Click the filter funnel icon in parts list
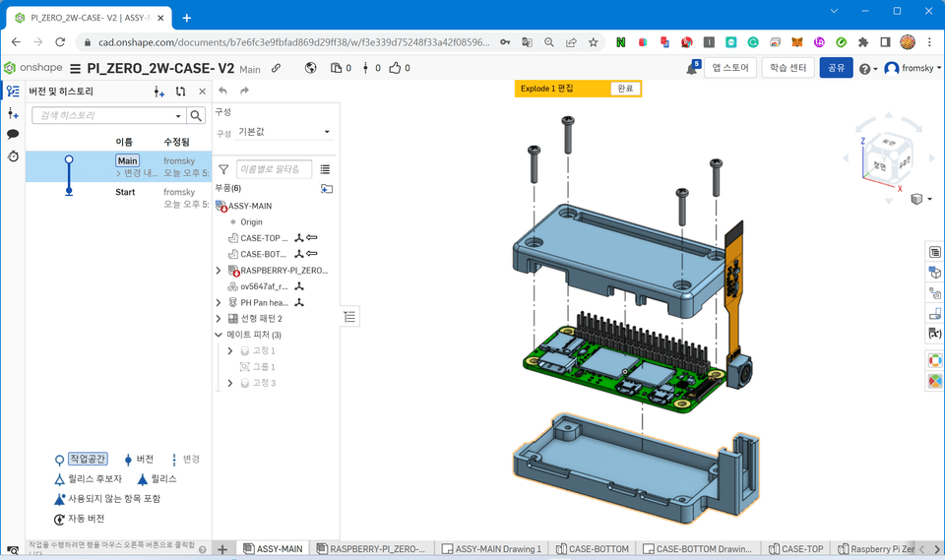This screenshot has width=945, height=560. 223,170
